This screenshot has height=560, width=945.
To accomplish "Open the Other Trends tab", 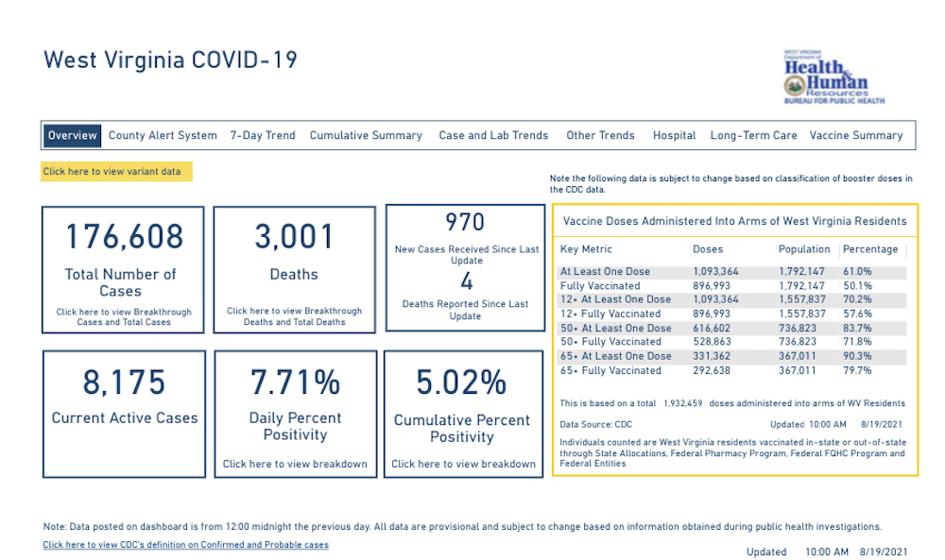I will click(600, 135).
